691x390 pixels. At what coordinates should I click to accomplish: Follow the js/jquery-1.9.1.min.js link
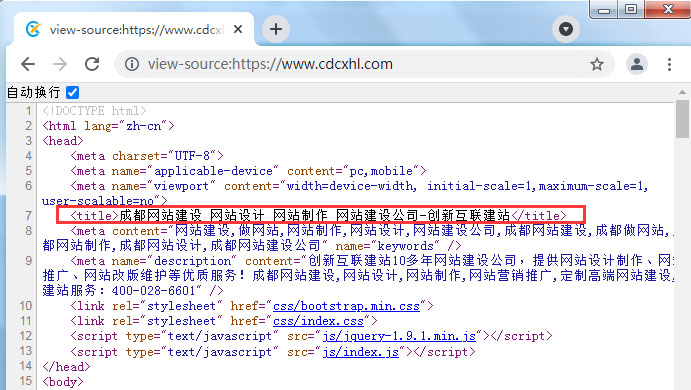399,336
